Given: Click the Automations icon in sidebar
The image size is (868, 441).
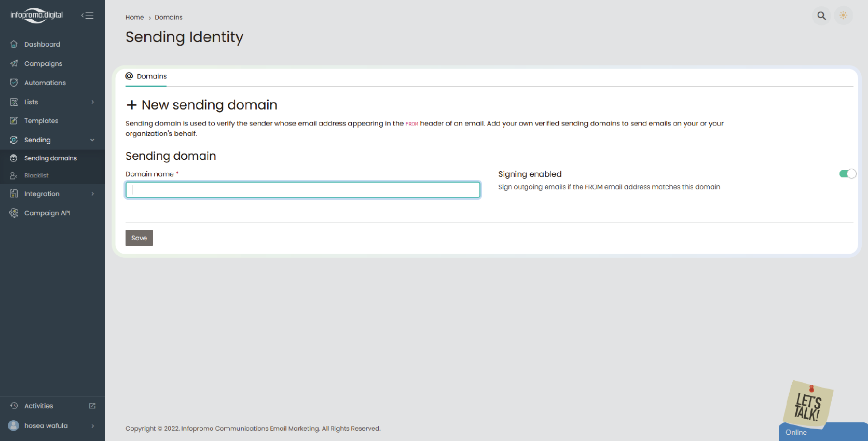Looking at the screenshot, I should coord(14,82).
